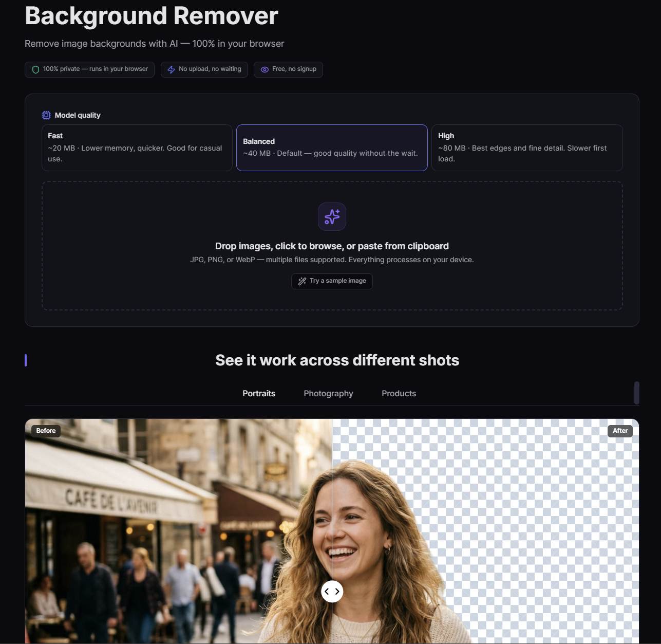The image size is (661, 644).
Task: Select the Balanced model quality option
Action: point(332,148)
